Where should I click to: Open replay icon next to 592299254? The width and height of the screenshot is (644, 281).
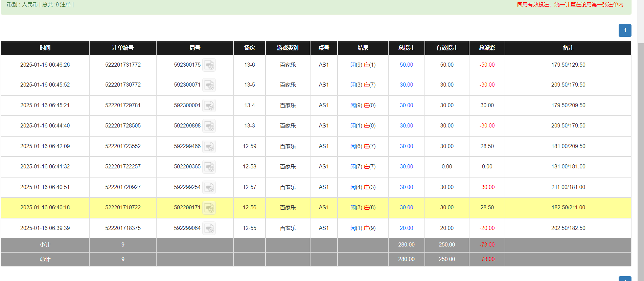pos(209,187)
